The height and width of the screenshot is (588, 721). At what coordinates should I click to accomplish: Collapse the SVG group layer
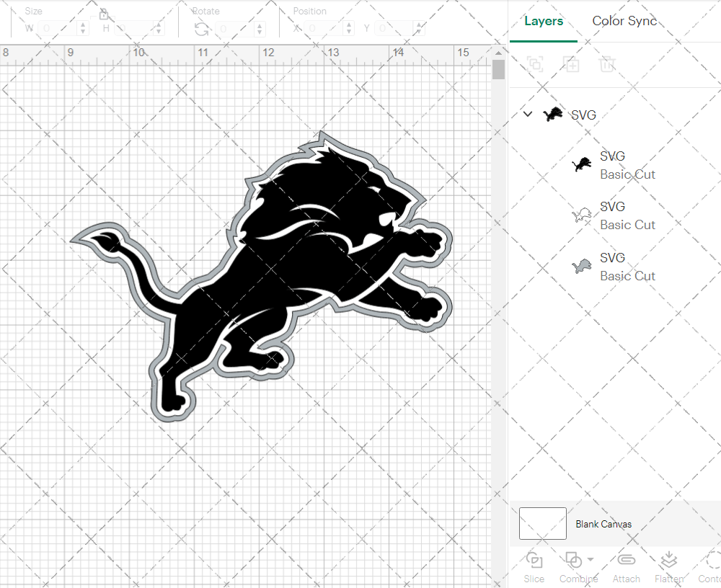point(528,114)
